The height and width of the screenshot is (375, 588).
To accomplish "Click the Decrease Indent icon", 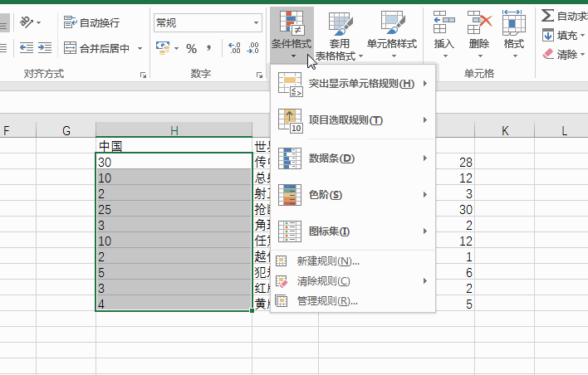I will (27, 48).
